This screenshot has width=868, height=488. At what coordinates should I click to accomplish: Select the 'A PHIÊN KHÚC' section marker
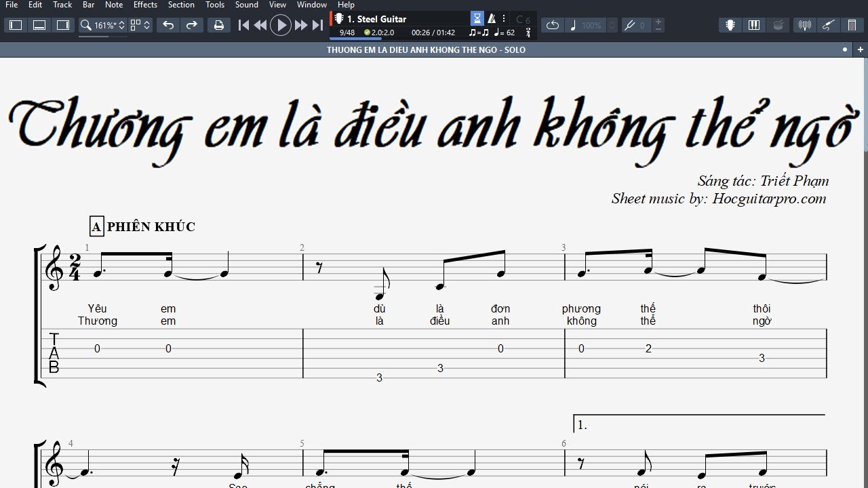click(x=143, y=226)
